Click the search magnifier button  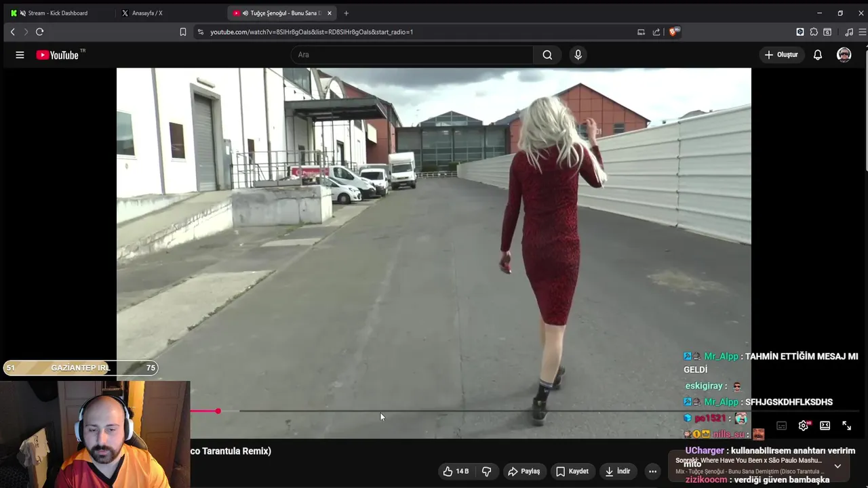click(547, 55)
